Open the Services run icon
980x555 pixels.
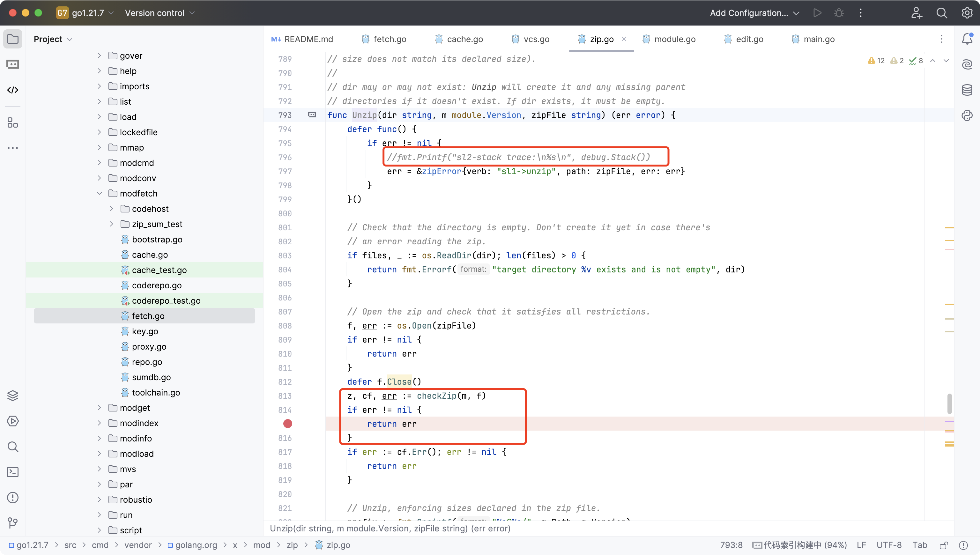coord(12,421)
